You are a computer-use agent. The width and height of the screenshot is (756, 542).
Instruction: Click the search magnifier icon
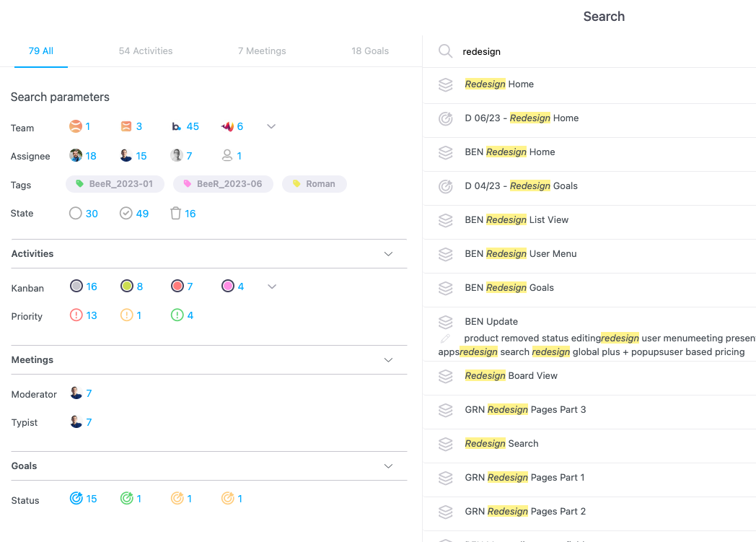click(446, 51)
